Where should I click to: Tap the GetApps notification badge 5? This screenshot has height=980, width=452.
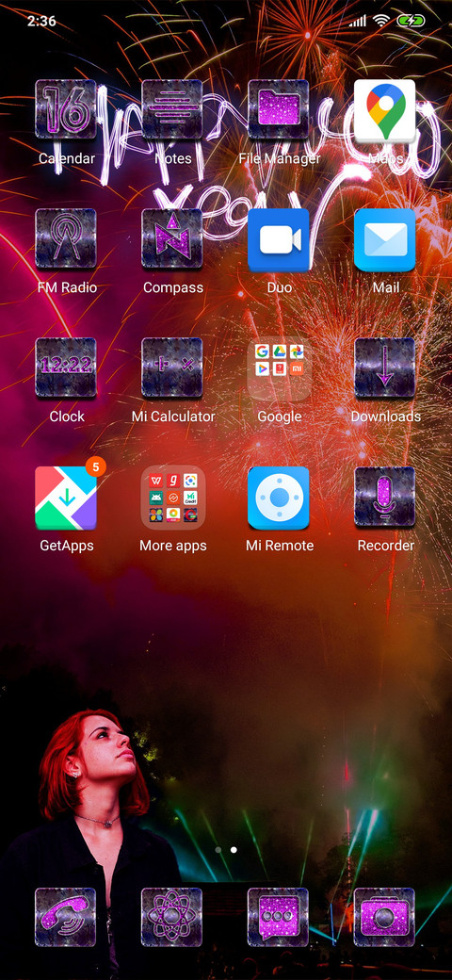96,466
